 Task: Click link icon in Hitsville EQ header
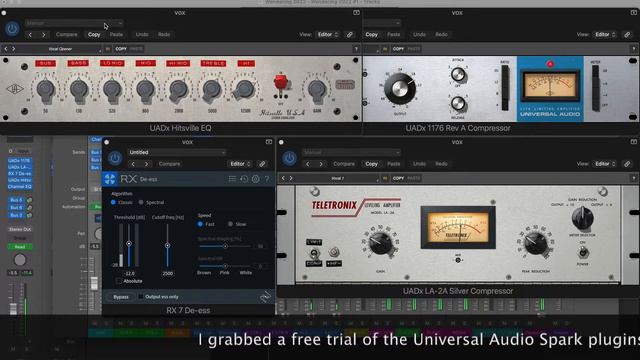pos(350,35)
